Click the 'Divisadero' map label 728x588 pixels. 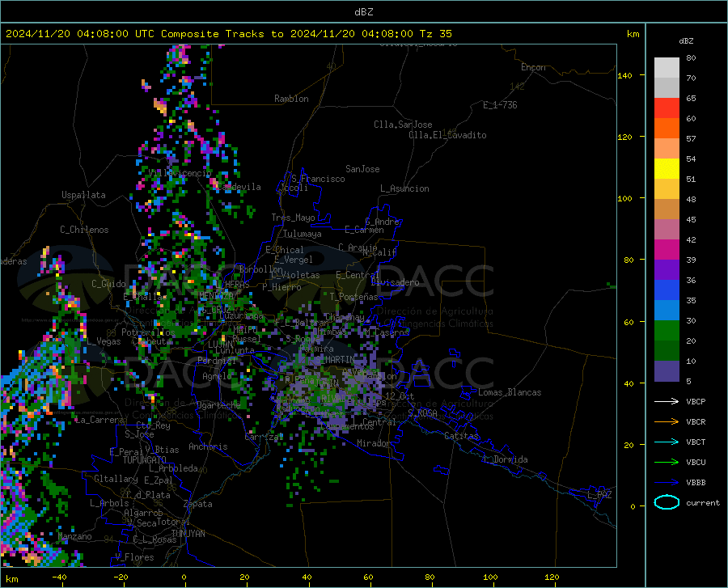(x=395, y=282)
